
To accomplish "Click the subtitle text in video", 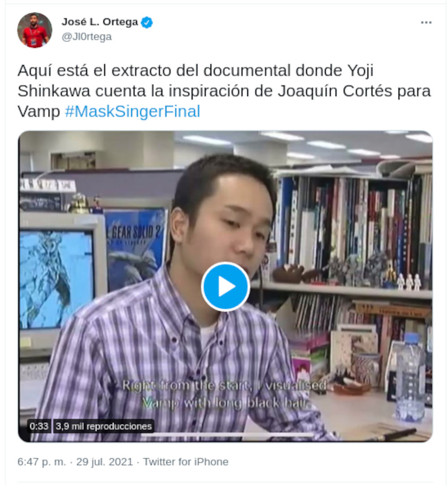I will pos(224,394).
